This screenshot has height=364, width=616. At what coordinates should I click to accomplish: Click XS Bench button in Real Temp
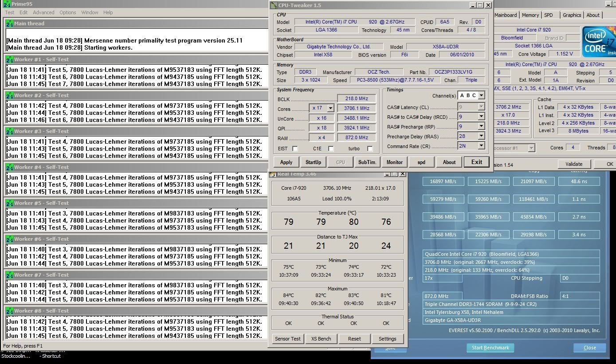click(321, 339)
